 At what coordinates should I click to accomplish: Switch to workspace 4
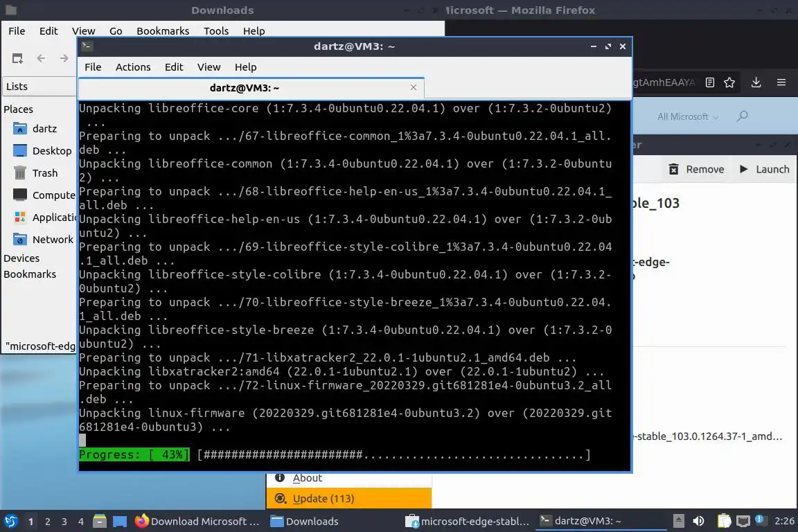pos(81,522)
